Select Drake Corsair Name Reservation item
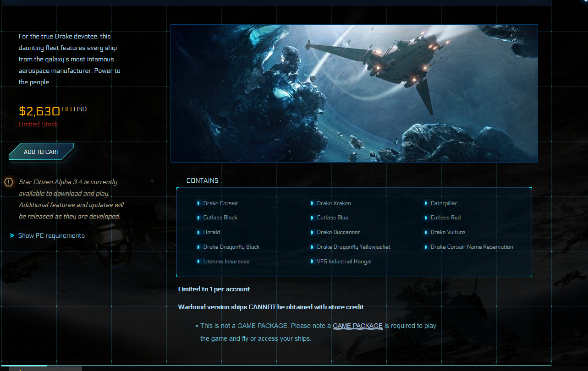Viewport: 588px width, 371px height. (472, 247)
